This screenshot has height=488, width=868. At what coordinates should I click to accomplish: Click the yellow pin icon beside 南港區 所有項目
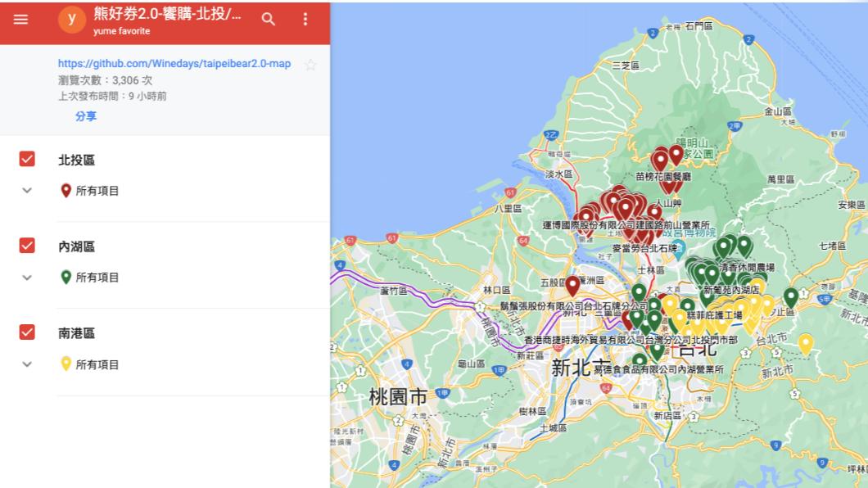click(x=66, y=364)
